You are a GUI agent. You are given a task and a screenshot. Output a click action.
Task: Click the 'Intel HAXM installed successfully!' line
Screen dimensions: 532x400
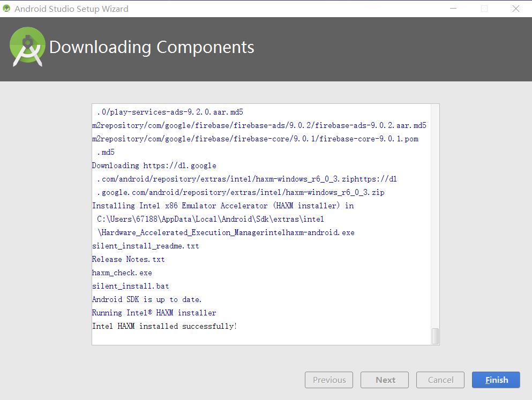pos(164,326)
